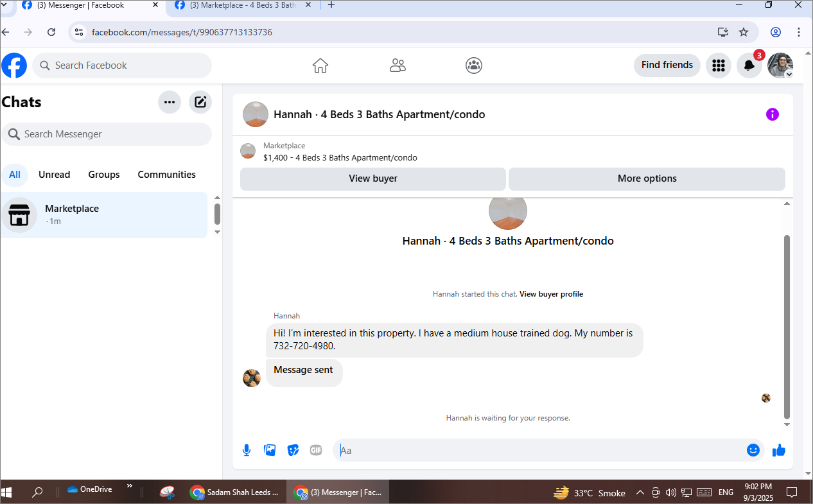This screenshot has height=504, width=813.
Task: Open the notifications bell
Action: pos(749,65)
